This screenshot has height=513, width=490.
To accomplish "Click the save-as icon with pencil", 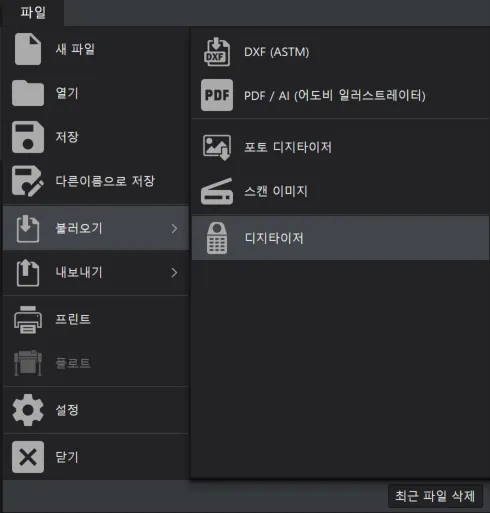I will point(28,181).
